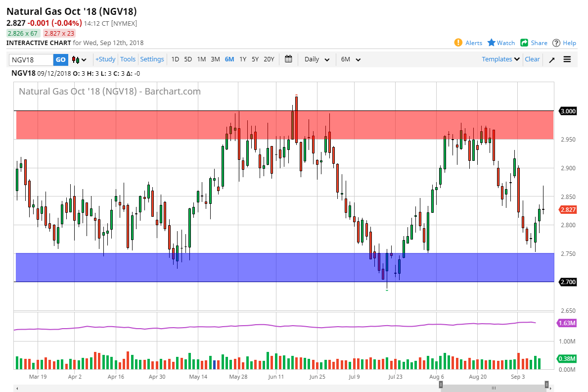Image resolution: width=588 pixels, height=392 pixels.
Task: Select the 5Y time range
Action: point(255,59)
